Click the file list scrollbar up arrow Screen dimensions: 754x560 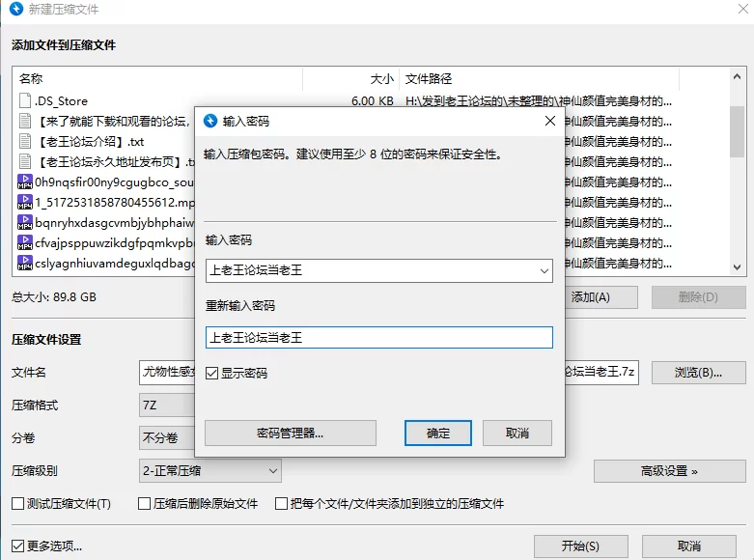(737, 77)
